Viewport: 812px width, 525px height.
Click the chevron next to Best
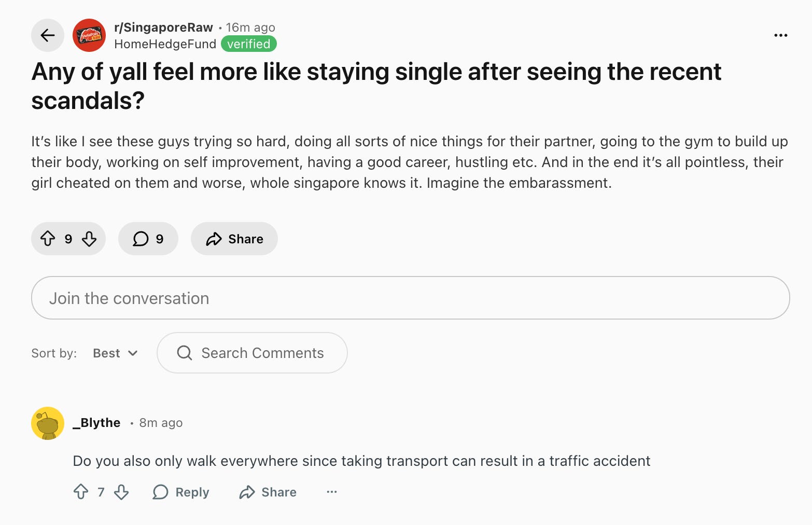[133, 353]
